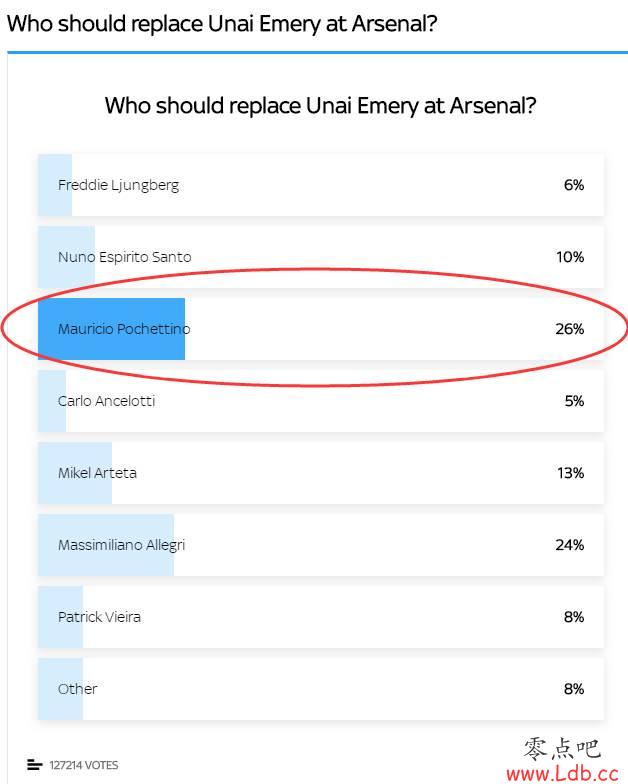
Task: Click the 5% result for Ancelotti
Action: [x=573, y=401]
